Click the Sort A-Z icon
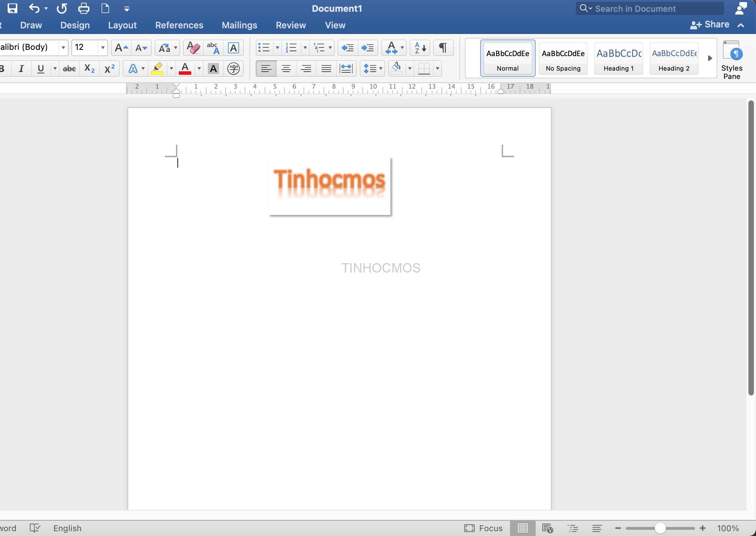The width and height of the screenshot is (756, 536). [420, 48]
